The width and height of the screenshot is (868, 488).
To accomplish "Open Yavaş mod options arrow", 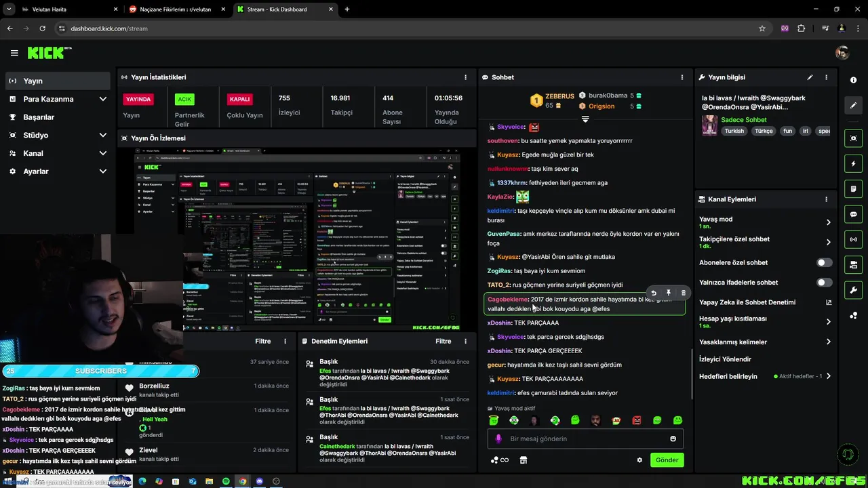I will (828, 222).
